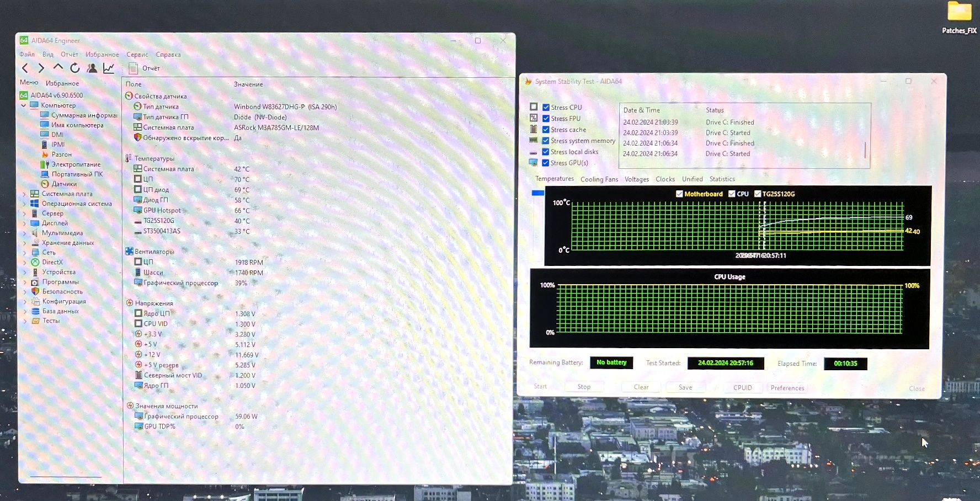Click the Clear button
980x501 pixels.
(x=641, y=387)
